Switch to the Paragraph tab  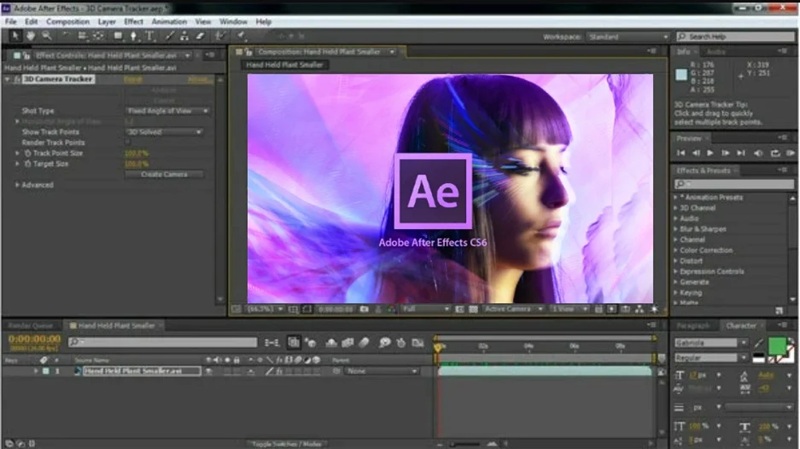[x=693, y=326]
